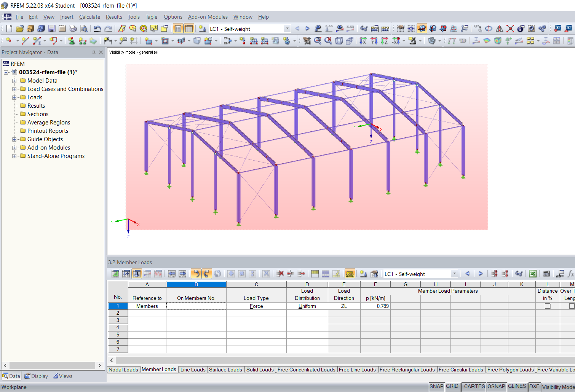Toggle DXF in the status bar
Viewport: 575px width, 392px height.
(x=534, y=386)
